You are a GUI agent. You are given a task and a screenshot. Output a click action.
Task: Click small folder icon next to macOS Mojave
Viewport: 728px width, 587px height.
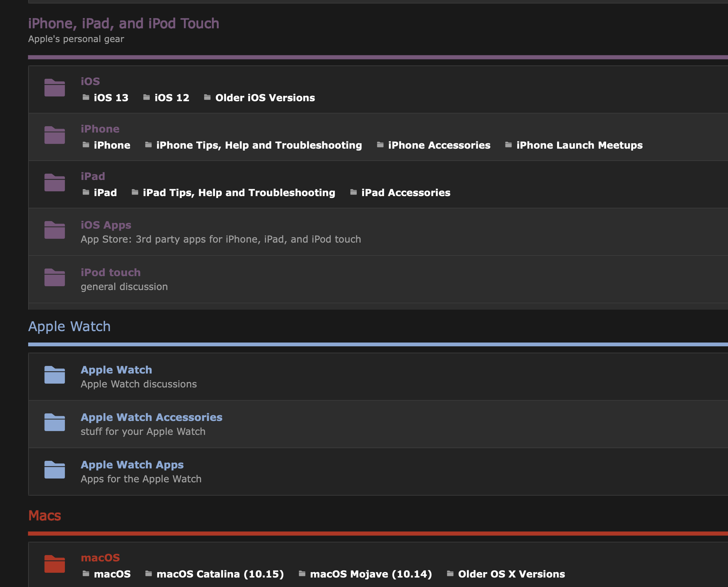point(302,573)
